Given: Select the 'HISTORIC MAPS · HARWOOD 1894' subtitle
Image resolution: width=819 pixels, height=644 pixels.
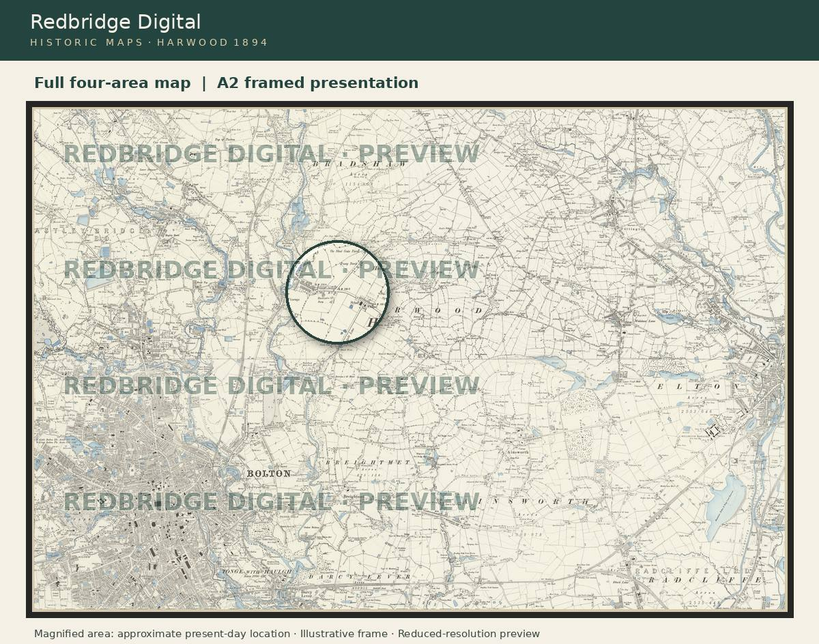Looking at the screenshot, I should tap(149, 43).
